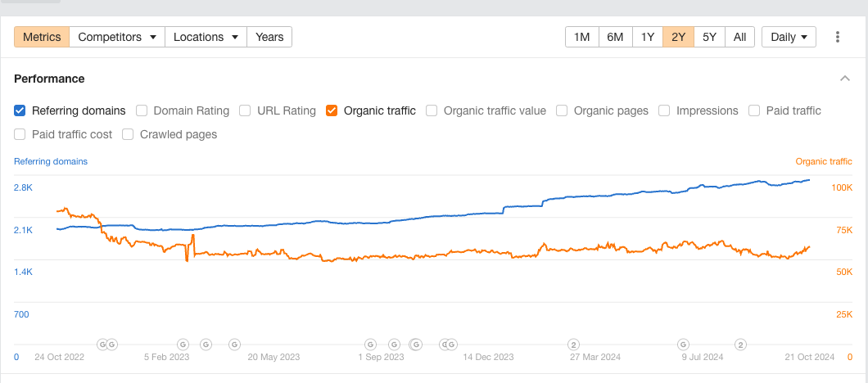Open the Competitors dropdown

[x=116, y=37]
